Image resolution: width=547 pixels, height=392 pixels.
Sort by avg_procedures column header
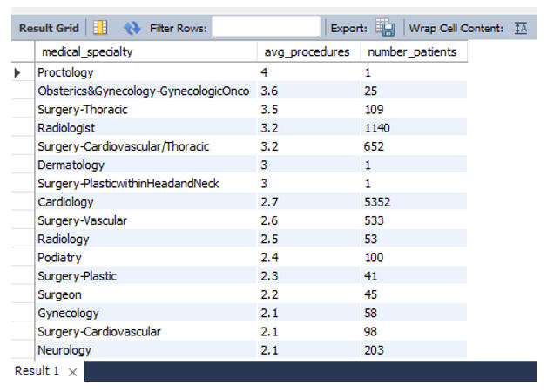(x=307, y=52)
